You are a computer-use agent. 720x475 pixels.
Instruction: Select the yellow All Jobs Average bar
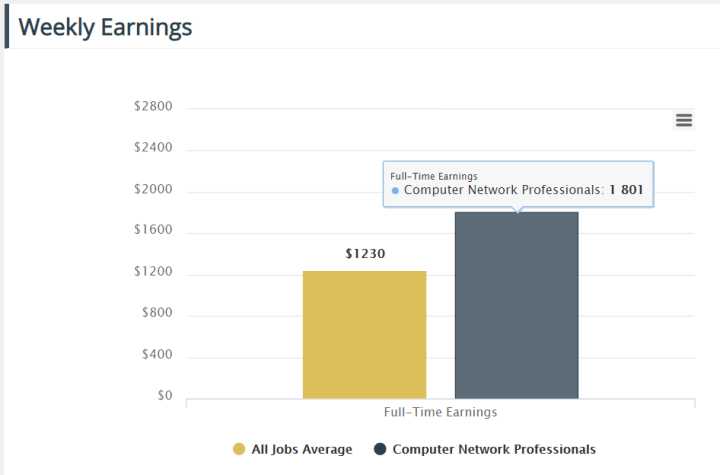click(365, 335)
